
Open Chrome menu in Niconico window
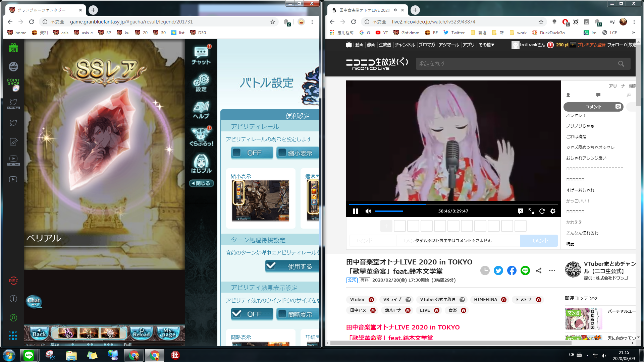634,22
